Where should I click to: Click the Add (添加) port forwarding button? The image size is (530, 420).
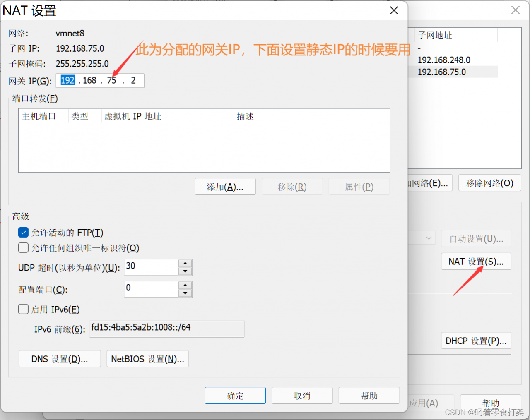pos(225,187)
